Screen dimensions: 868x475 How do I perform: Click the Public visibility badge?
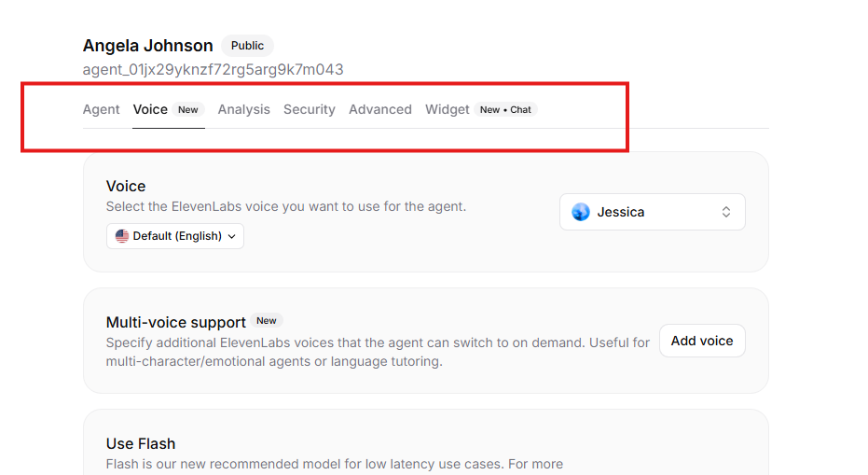click(247, 46)
